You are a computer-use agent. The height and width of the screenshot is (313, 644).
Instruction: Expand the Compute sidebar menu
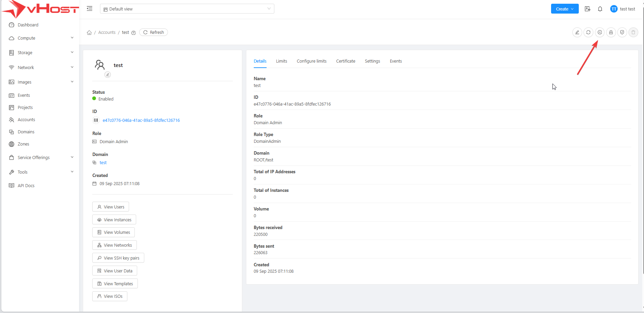[x=41, y=38]
